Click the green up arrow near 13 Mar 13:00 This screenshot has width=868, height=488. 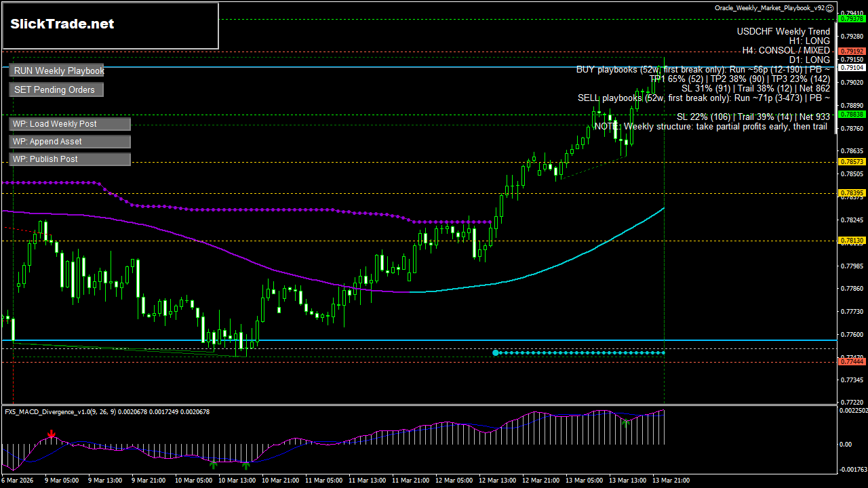point(625,424)
